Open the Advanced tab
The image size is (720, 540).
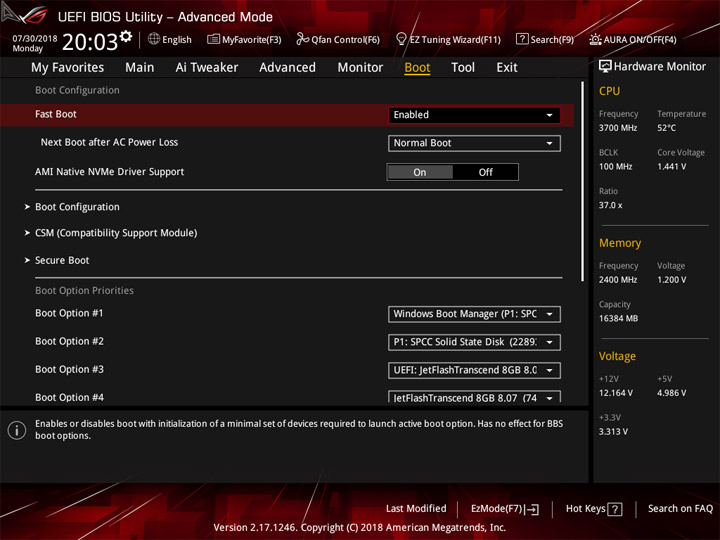pos(287,68)
